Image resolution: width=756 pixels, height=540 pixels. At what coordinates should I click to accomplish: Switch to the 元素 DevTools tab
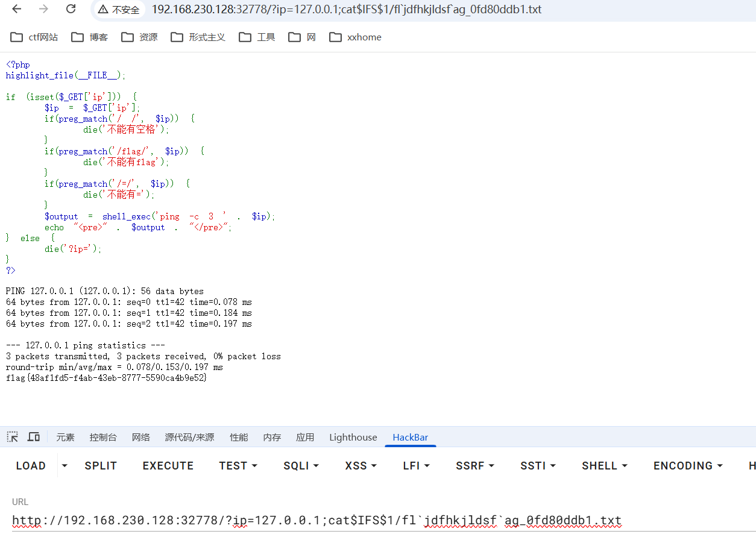[65, 438]
